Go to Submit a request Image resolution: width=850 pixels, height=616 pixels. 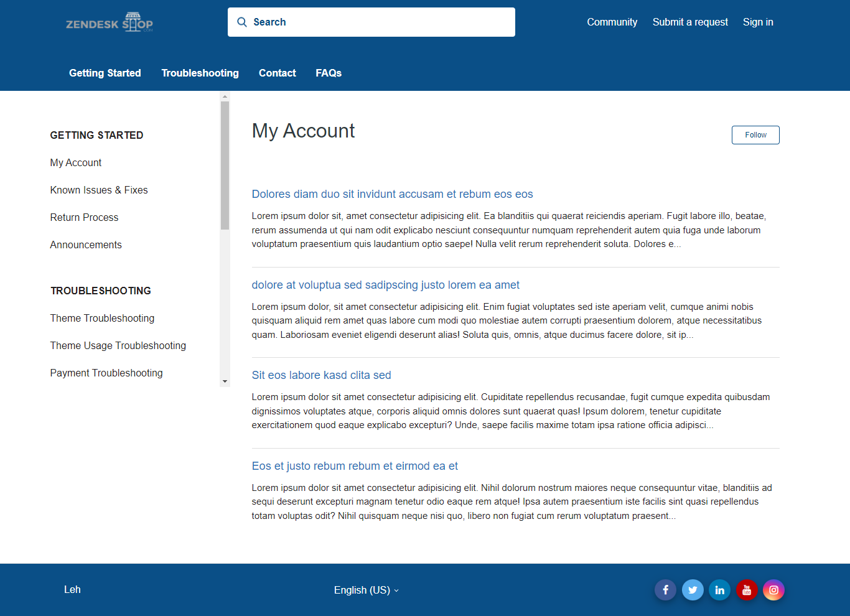(690, 22)
